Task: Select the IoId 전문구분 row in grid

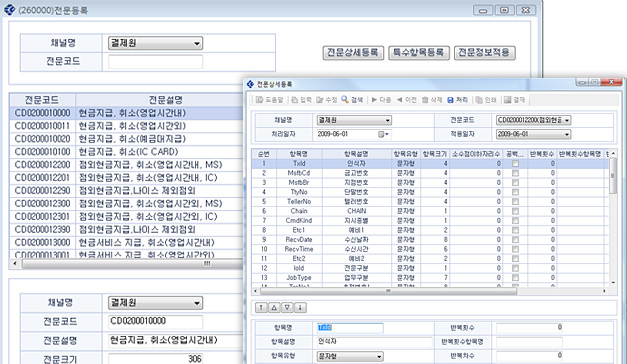Action: pos(430,268)
